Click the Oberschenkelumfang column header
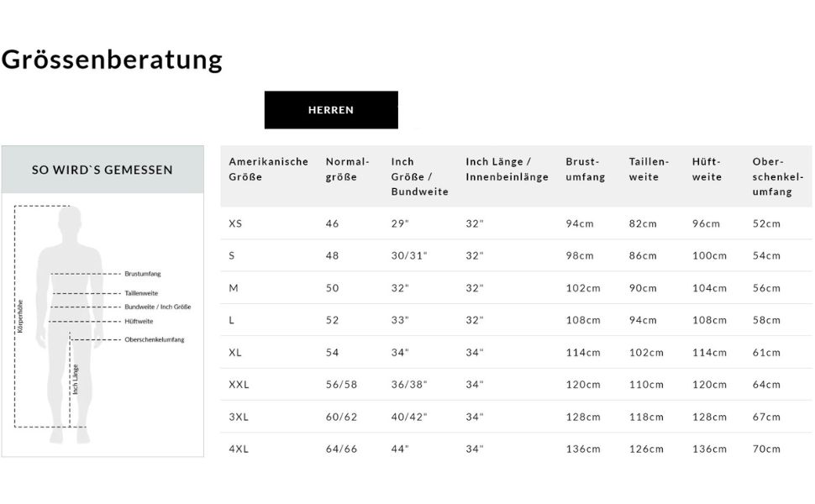This screenshot has width=815, height=504. [778, 176]
